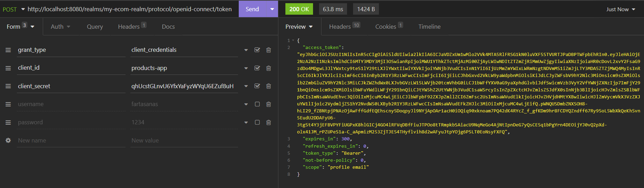Click the 200 OK status badge

point(299,9)
